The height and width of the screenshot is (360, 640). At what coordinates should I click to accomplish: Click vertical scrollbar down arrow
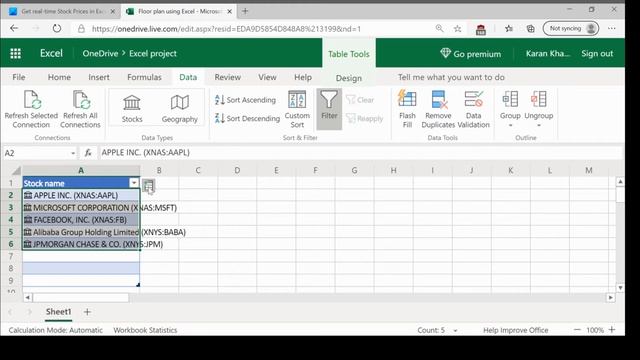[x=620, y=288]
